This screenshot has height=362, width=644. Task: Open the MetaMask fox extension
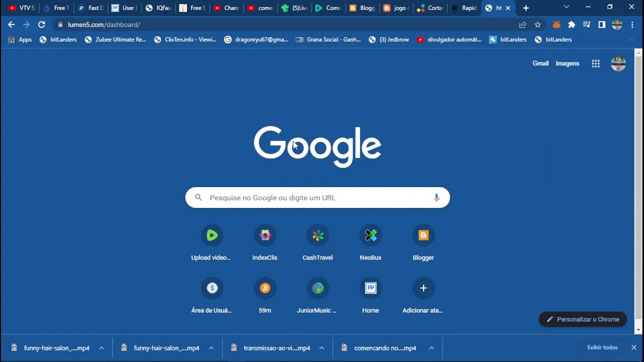tap(556, 25)
